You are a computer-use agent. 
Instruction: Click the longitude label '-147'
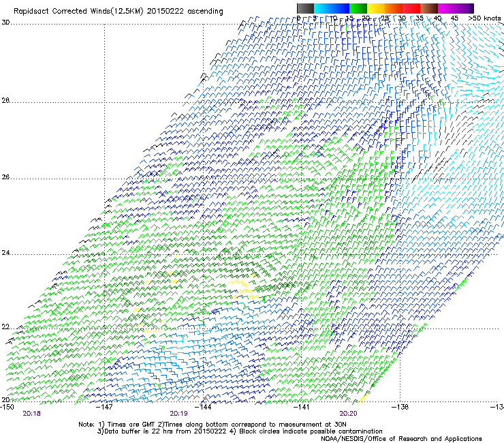coord(105,408)
